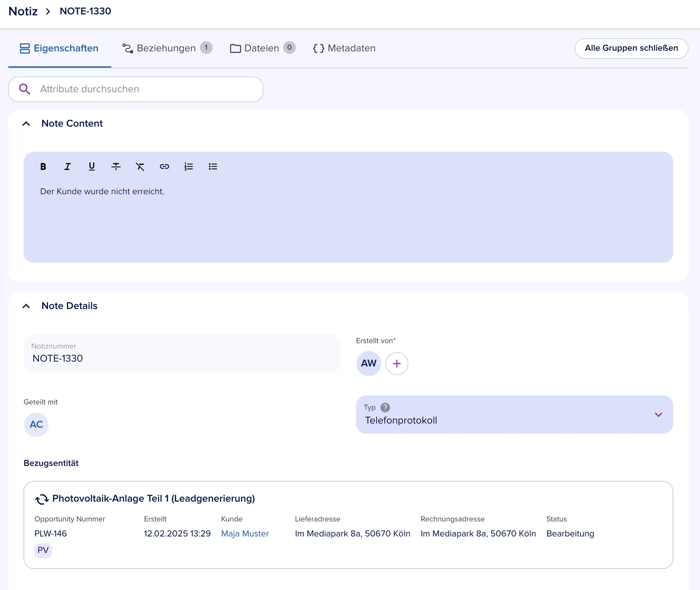Open the Typ dropdown Telefonprotokoll
The height and width of the screenshot is (590, 700).
(x=514, y=414)
